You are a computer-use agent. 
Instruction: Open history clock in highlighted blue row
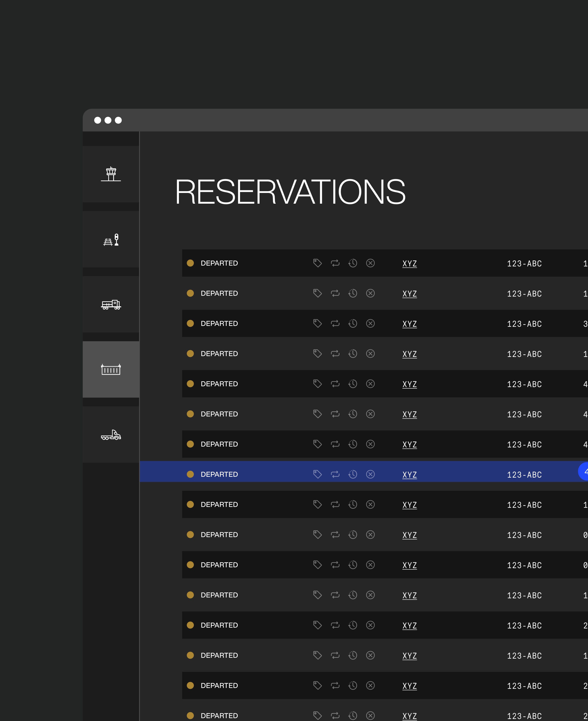pyautogui.click(x=353, y=474)
